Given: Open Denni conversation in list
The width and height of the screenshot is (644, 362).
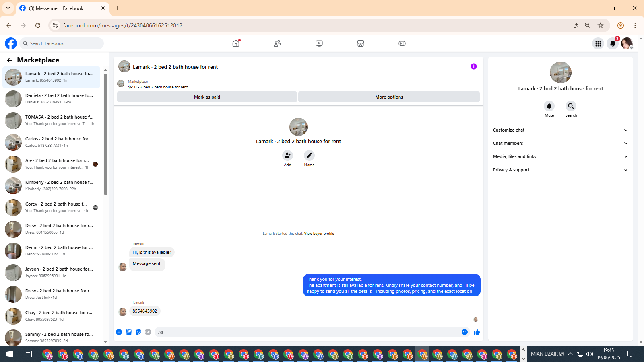Looking at the screenshot, I should pyautogui.click(x=52, y=251).
